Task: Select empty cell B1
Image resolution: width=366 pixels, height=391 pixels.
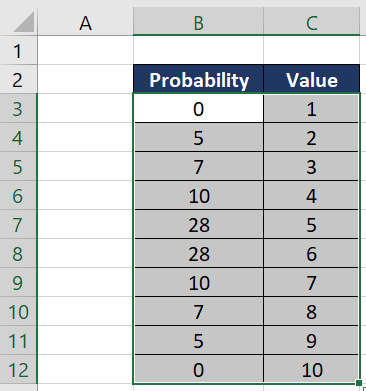Action: pyautogui.click(x=198, y=51)
